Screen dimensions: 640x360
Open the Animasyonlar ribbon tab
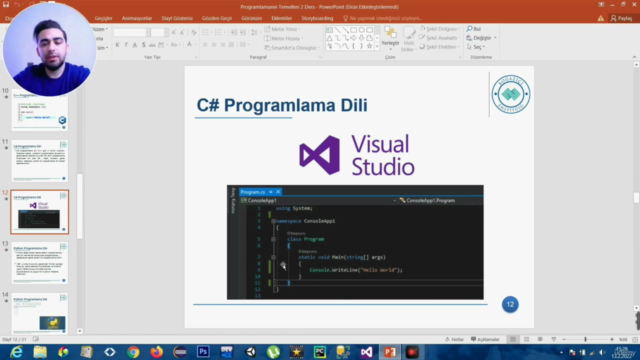[x=137, y=18]
